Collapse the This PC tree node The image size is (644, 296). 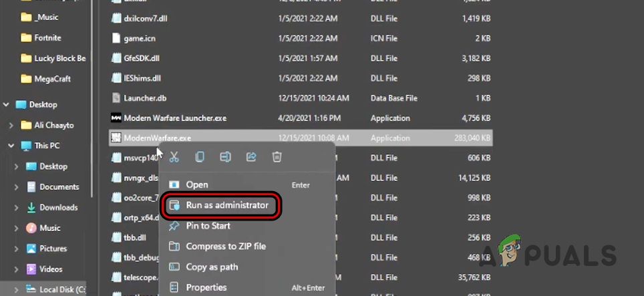pyautogui.click(x=11, y=146)
